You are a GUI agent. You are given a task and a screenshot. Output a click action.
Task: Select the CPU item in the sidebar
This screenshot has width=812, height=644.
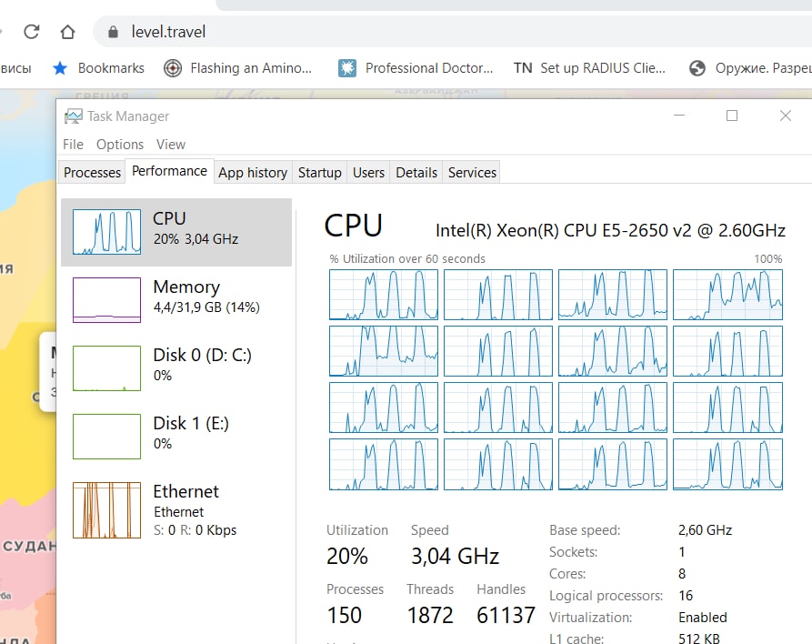[176, 232]
